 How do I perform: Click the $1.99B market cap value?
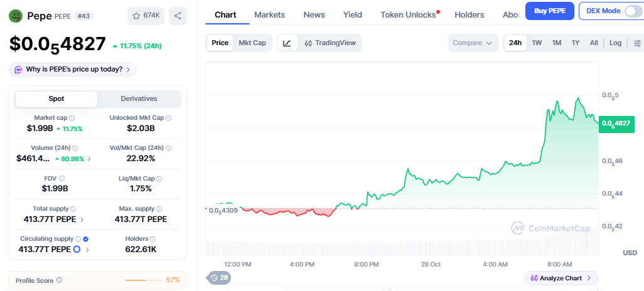(40, 129)
